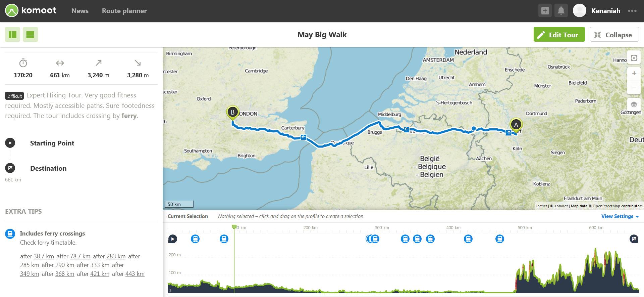644x297 pixels.
Task: Click waypoint marker A on map
Action: pos(516,125)
